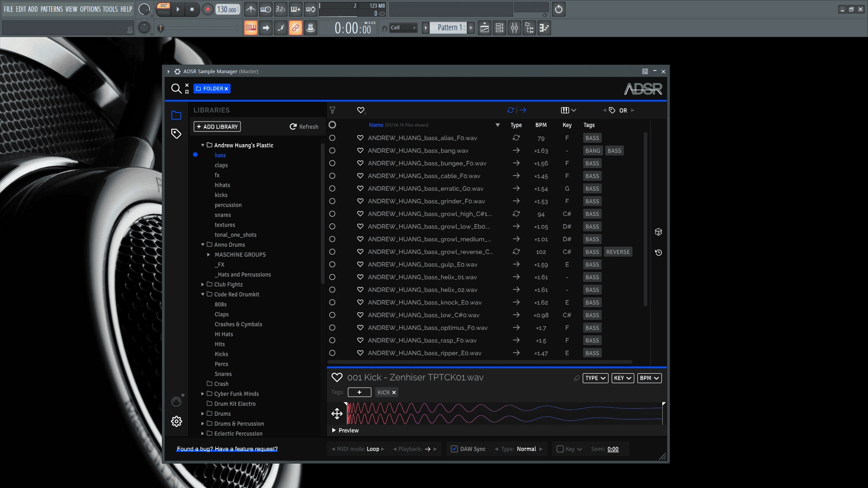Open the columns chooser dropdown

point(568,110)
